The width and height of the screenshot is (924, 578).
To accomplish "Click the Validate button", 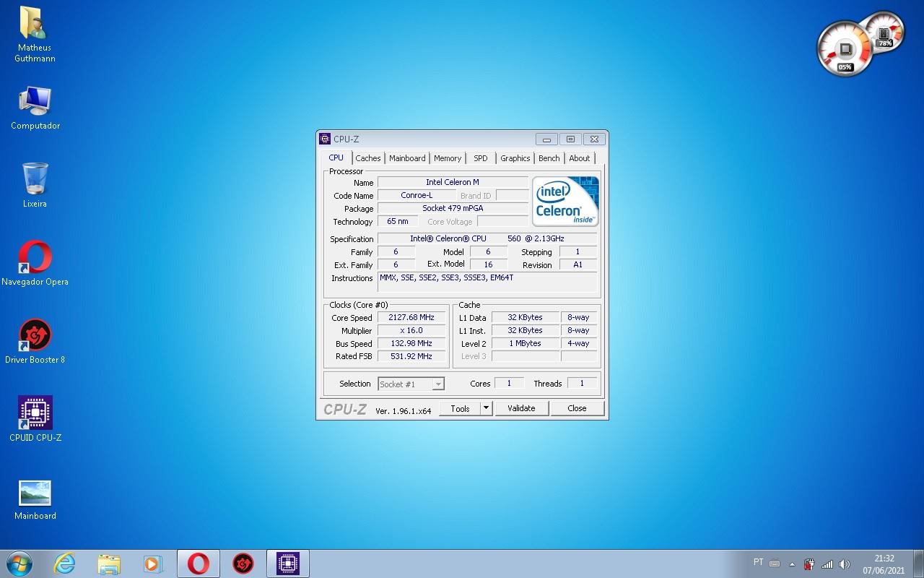I will click(521, 408).
